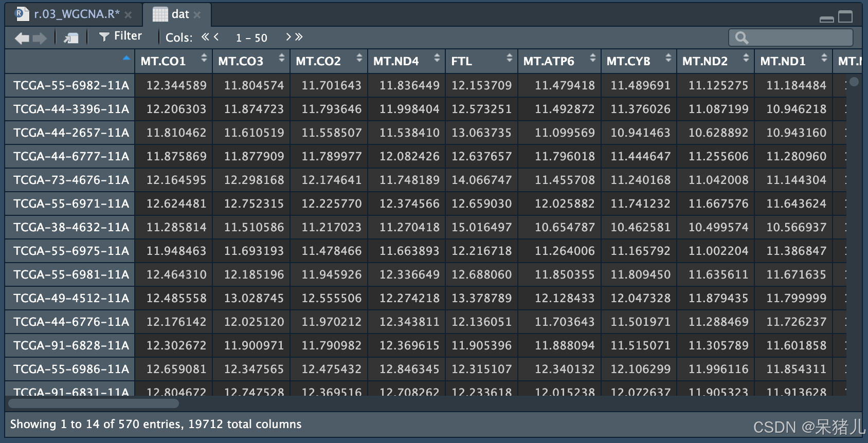This screenshot has width=868, height=443.
Task: Select row TCGA-55-6986-11A
Action: (x=71, y=369)
